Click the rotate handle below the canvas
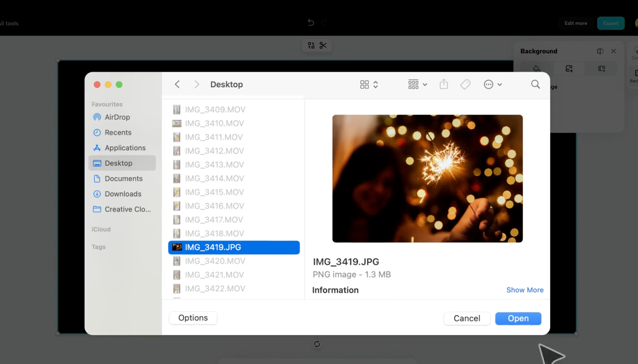 click(x=317, y=344)
